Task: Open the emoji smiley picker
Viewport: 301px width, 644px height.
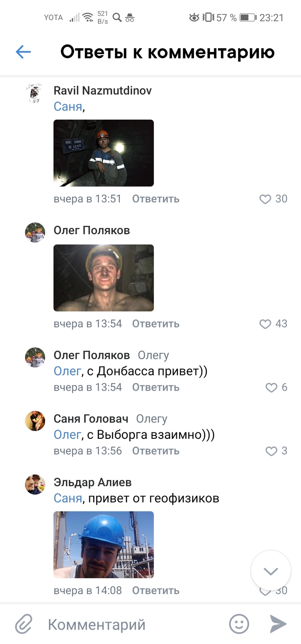Action: [x=239, y=624]
